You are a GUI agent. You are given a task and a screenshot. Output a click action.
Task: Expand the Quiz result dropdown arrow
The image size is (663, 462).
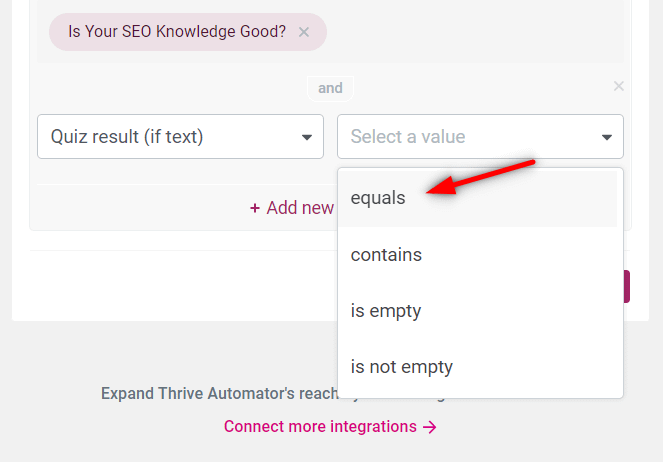(306, 138)
